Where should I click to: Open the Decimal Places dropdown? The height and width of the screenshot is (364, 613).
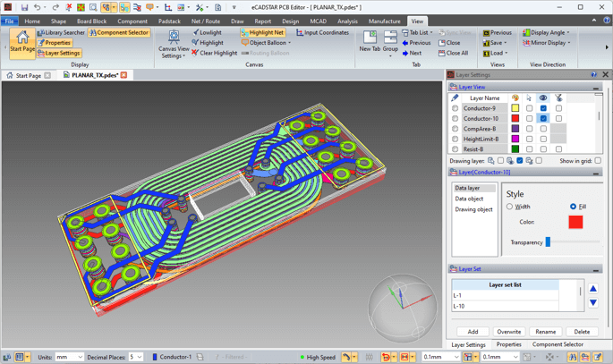(x=135, y=357)
